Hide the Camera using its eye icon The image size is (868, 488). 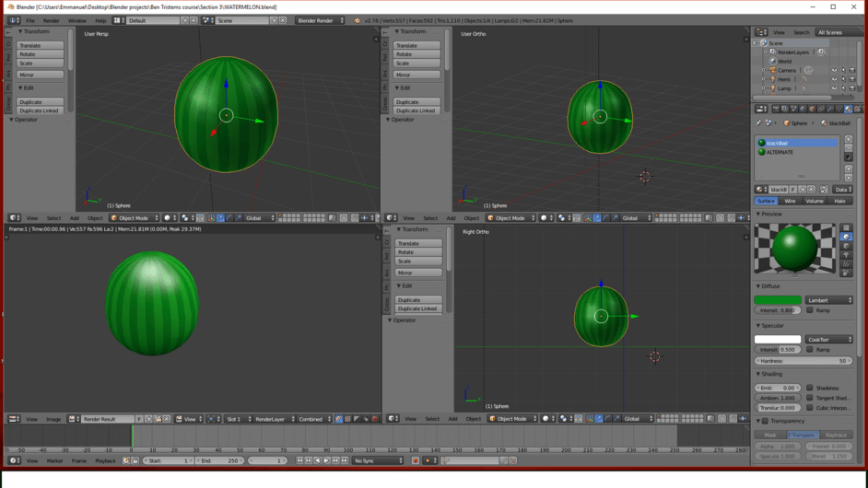834,70
